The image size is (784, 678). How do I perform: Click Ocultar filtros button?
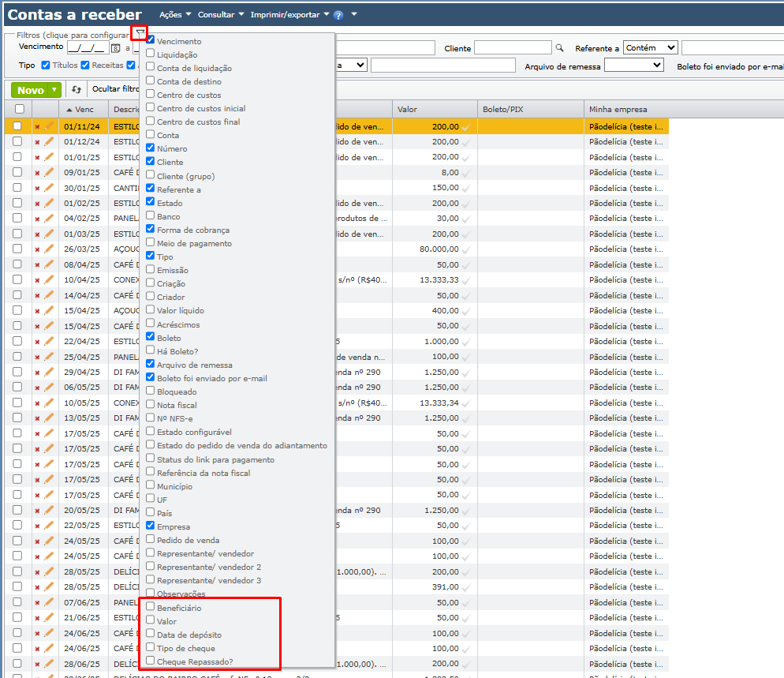115,89
